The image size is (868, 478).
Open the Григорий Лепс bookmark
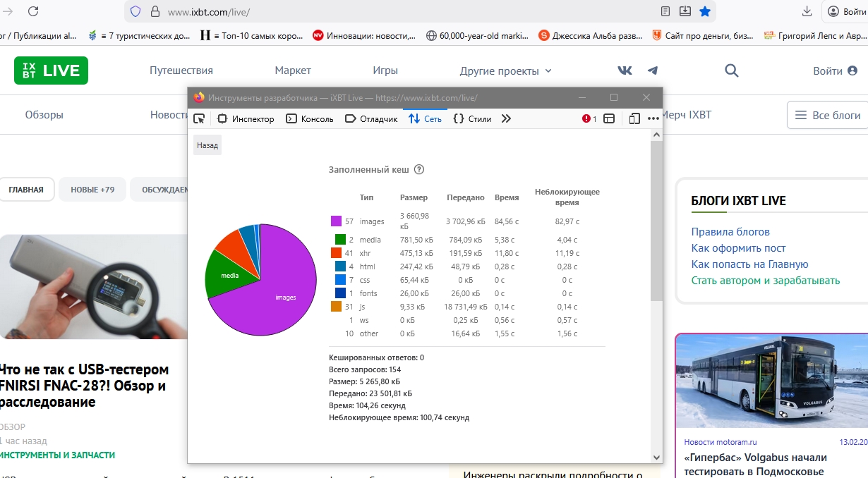[x=815, y=35]
